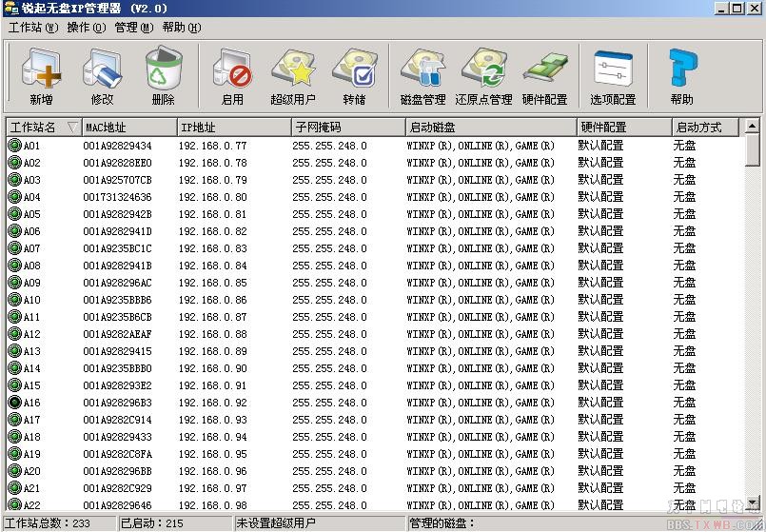
Task: Sort by the 工作站名 column header
Action: tap(44, 128)
